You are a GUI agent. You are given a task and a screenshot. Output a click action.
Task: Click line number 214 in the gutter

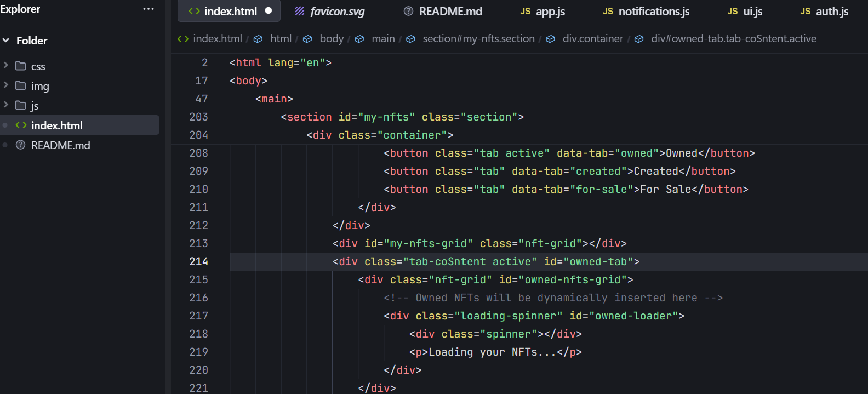point(198,261)
